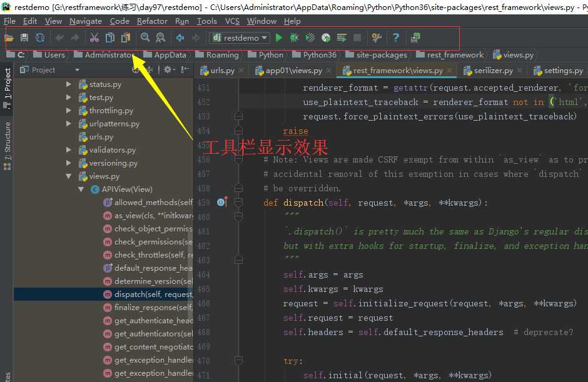Close the urls.py tab
Image resolution: width=588 pixels, height=382 pixels.
[x=241, y=70]
